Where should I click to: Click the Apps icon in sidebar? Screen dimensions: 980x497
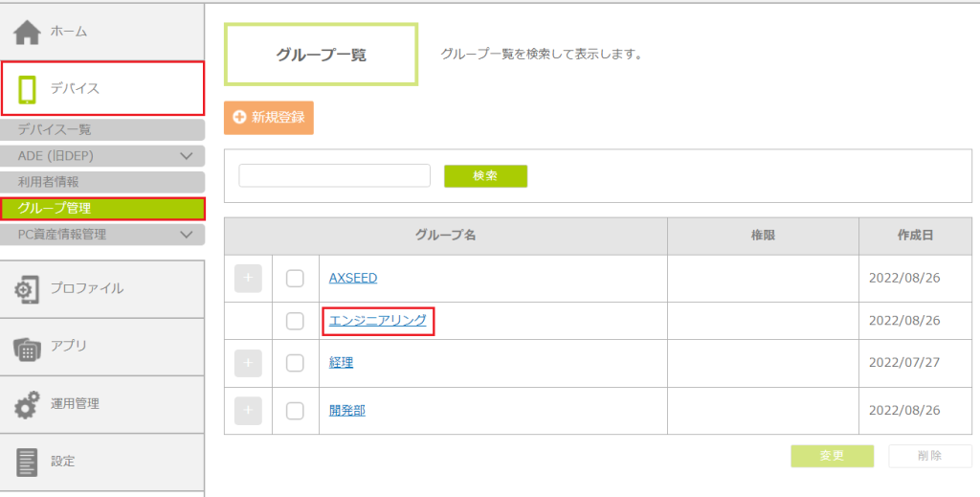point(26,348)
